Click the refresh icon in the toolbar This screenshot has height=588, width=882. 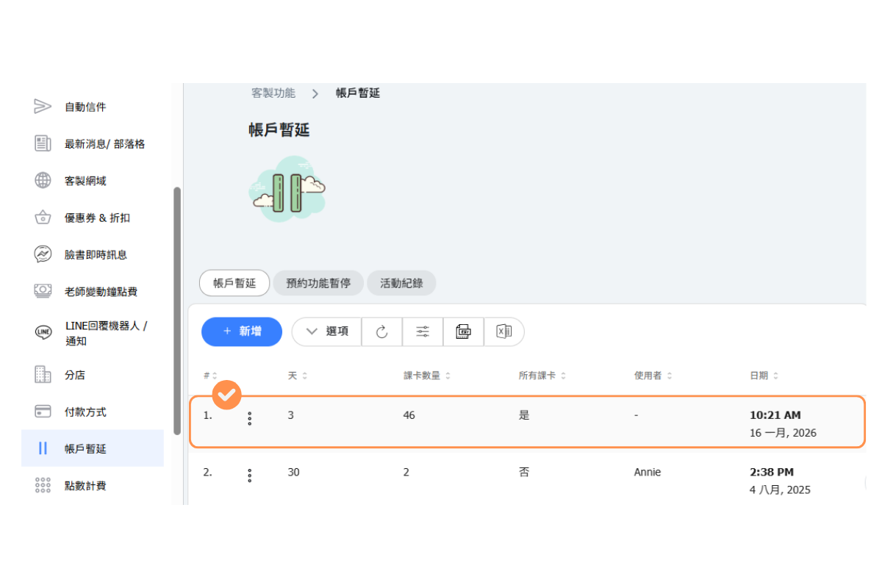pos(381,331)
